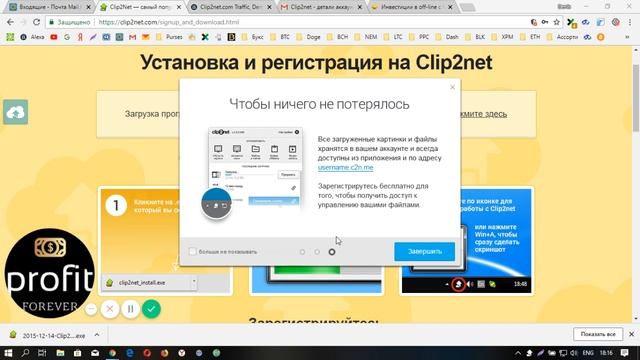The width and height of the screenshot is (640, 360).
Task: Open the Gmail M bookmark icon
Action: click(132, 37)
